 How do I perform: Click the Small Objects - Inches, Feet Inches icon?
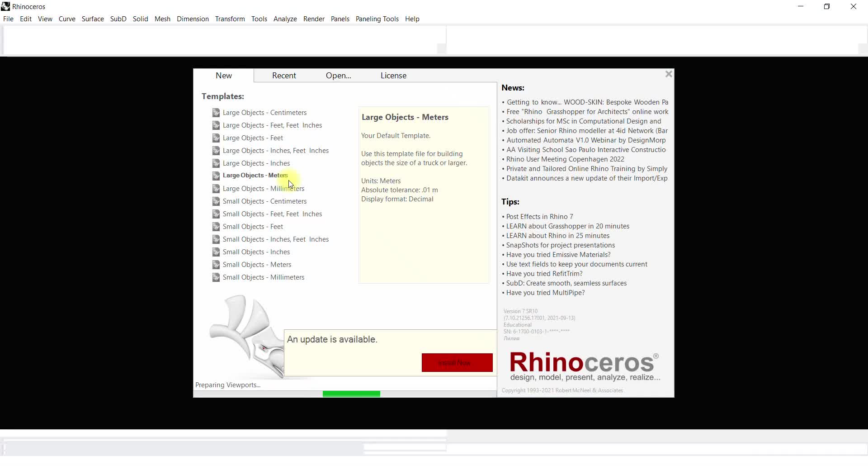click(x=216, y=239)
